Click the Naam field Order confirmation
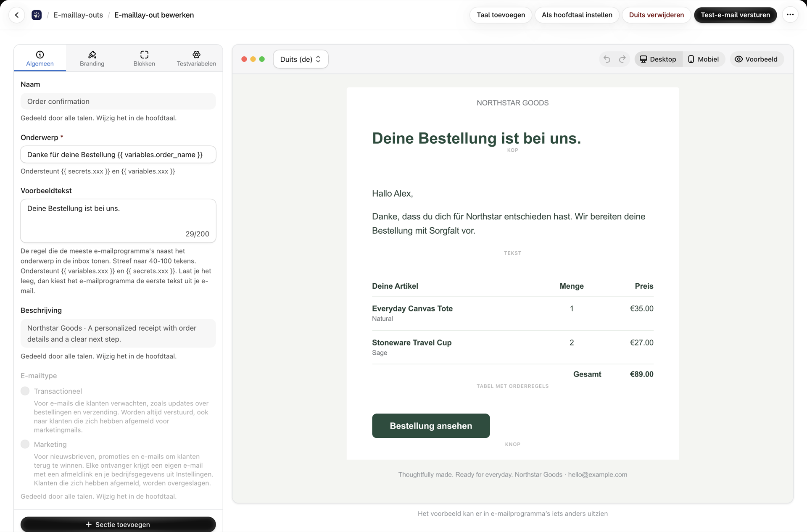Screen dimensions: 807x532 [118, 101]
